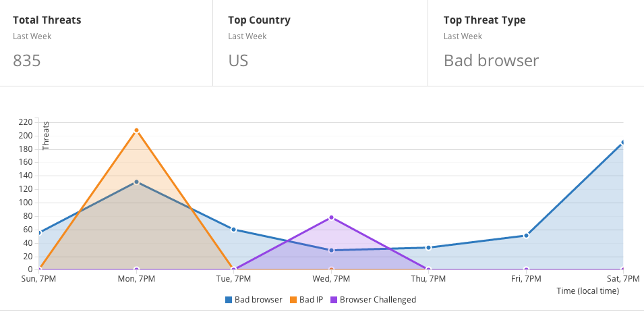Screen dimensions: 644x312
Task: Click the Wed, 7PM axis label
Action: pos(331,279)
